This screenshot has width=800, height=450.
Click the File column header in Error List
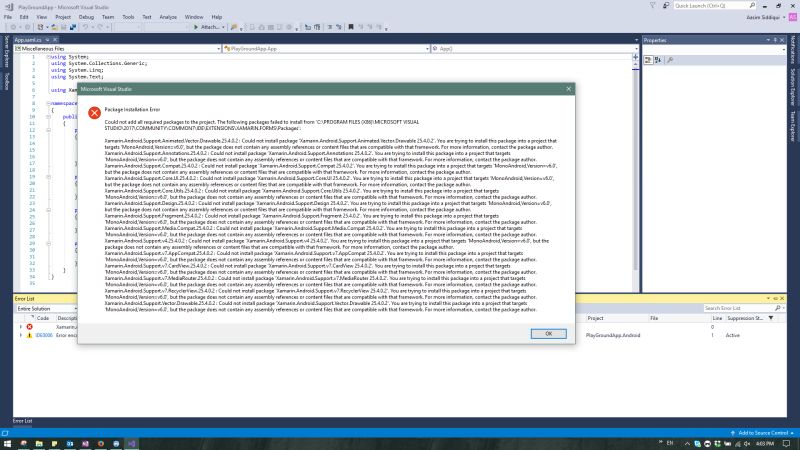coord(654,318)
